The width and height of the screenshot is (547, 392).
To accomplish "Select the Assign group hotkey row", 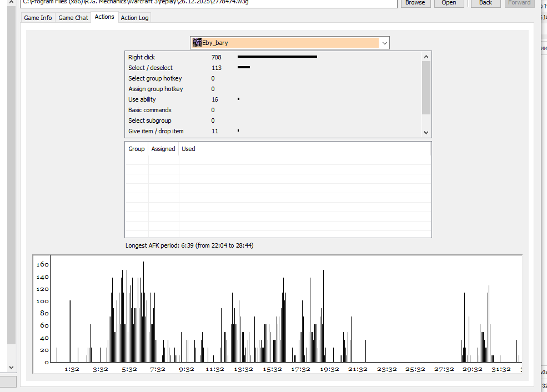I will pyautogui.click(x=273, y=89).
